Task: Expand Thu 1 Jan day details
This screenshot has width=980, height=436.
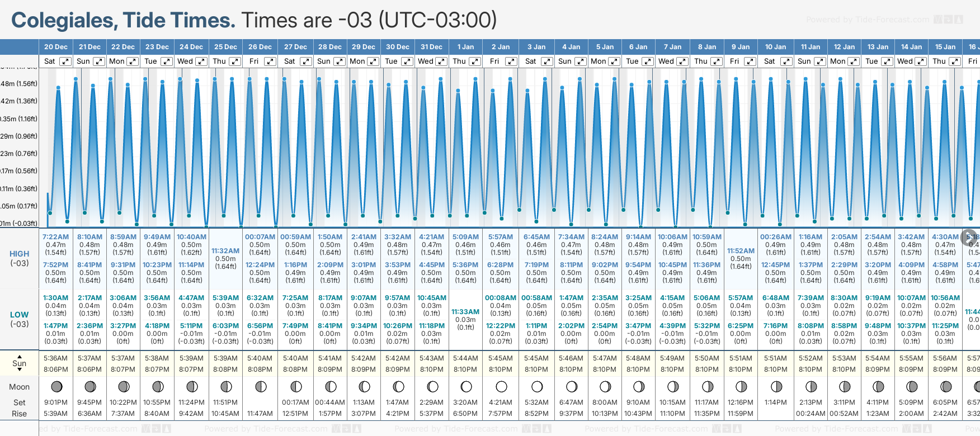Action: tap(474, 61)
